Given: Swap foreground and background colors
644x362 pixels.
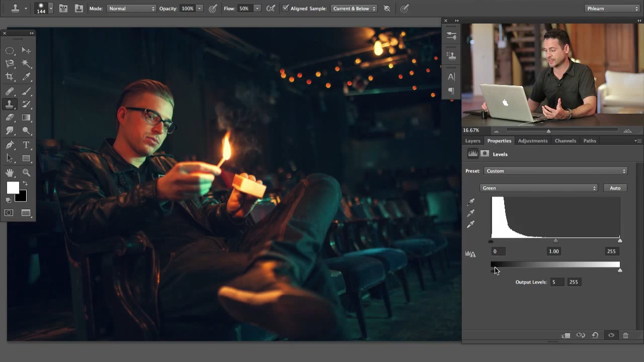Looking at the screenshot, I should (x=25, y=184).
